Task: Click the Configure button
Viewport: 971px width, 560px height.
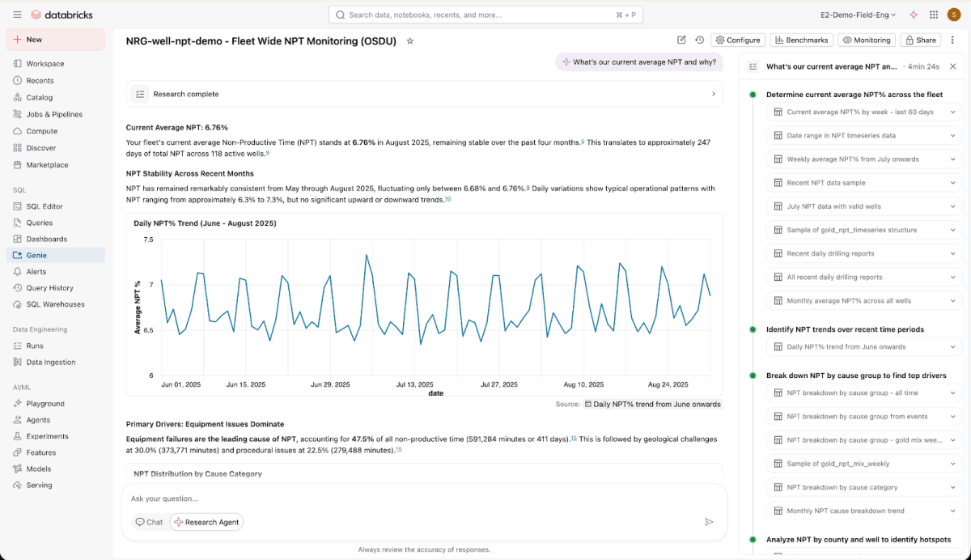Action: 737,40
